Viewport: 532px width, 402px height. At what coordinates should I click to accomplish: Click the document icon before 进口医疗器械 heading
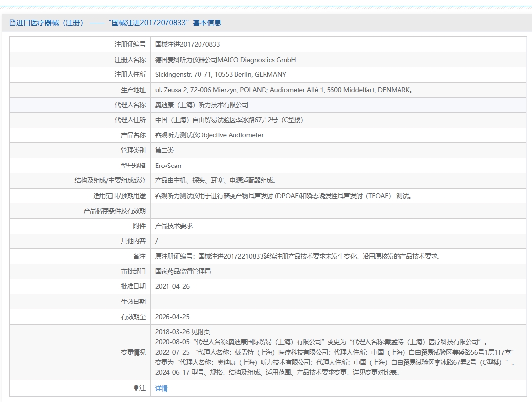12,23
